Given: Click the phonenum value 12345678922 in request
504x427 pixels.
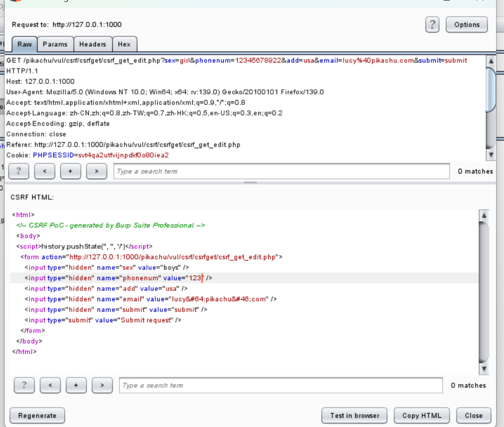Looking at the screenshot, I should [x=258, y=60].
